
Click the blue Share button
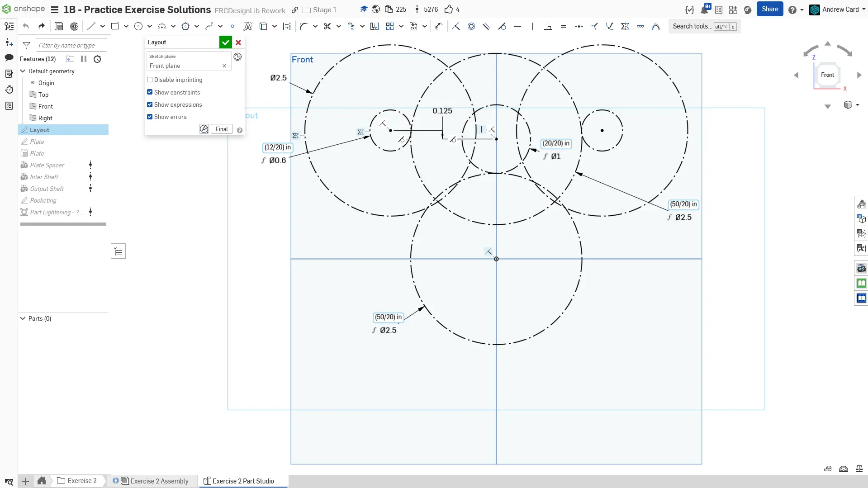click(769, 9)
